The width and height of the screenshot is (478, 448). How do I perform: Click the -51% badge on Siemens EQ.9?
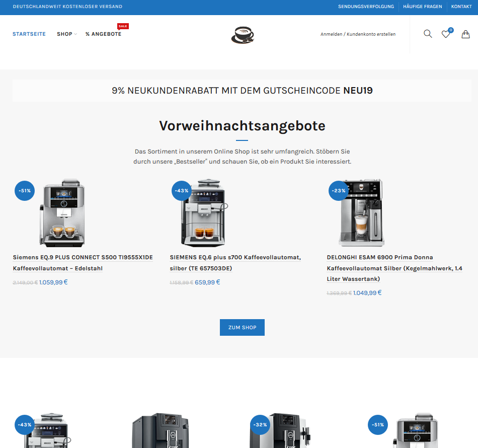(25, 191)
